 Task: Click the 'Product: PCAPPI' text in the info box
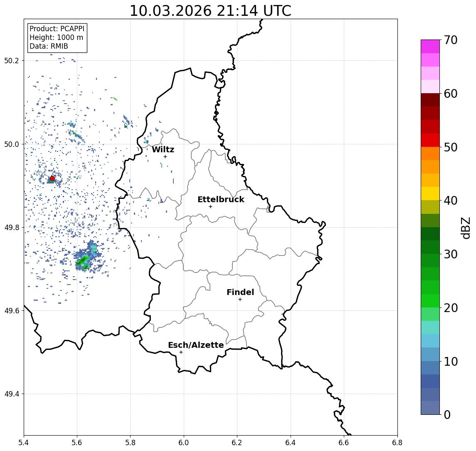57,29
